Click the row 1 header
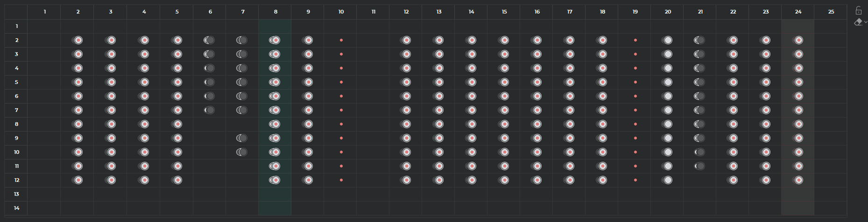Viewport: 868px width, 222px height. tap(16, 26)
